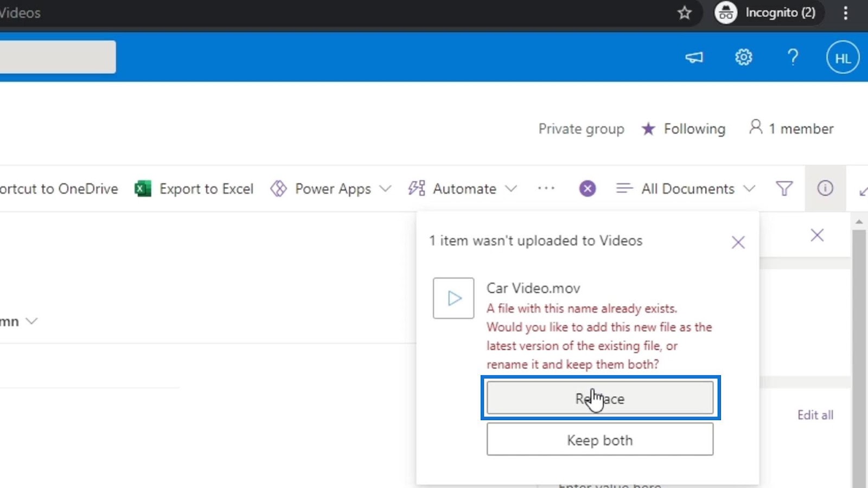Close the upload notification popup
This screenshot has width=868, height=488.
[738, 242]
